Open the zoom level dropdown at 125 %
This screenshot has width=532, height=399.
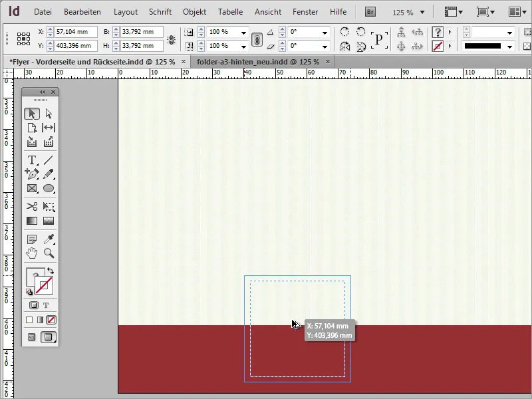click(422, 12)
